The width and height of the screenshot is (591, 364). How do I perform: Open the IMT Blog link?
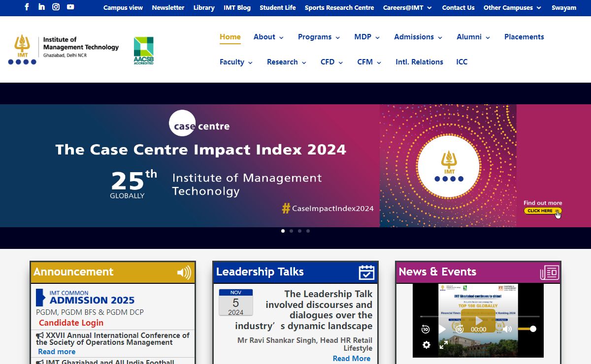tap(237, 7)
